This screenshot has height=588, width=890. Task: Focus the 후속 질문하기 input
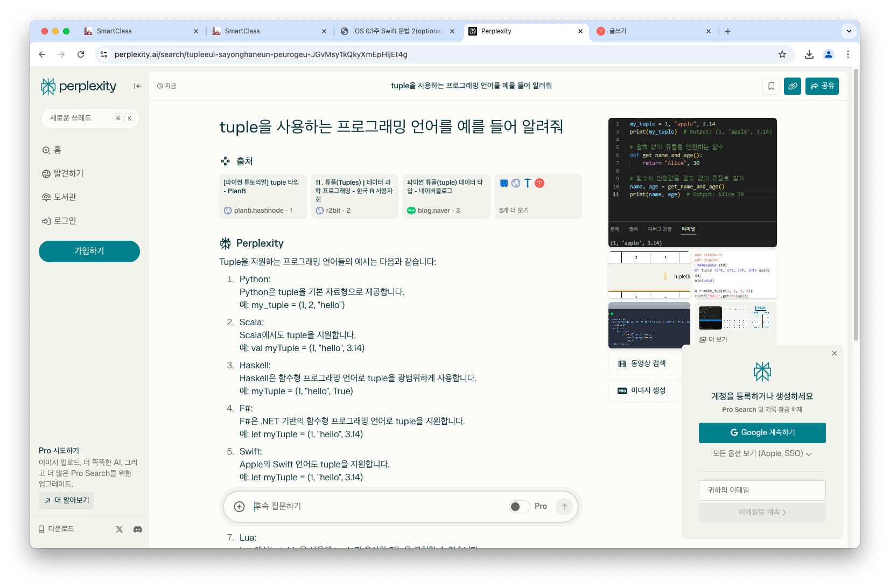(x=377, y=507)
